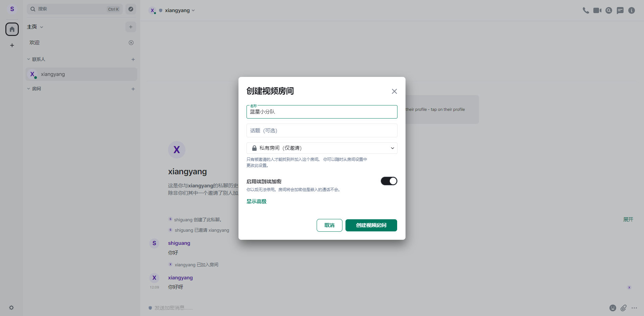
Task: Click xiangyang's X avatar beside 你好呀
Action: click(x=154, y=278)
